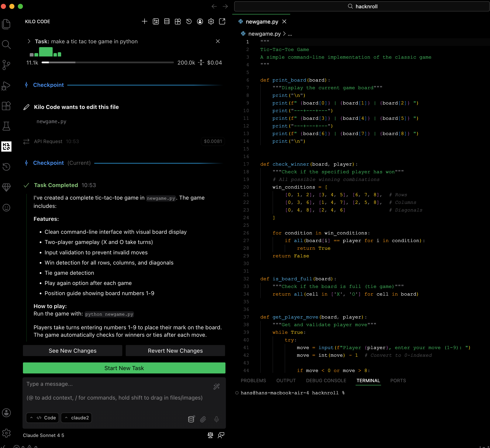Open the Source Control activity bar icon
This screenshot has height=448, width=490.
coord(6,65)
